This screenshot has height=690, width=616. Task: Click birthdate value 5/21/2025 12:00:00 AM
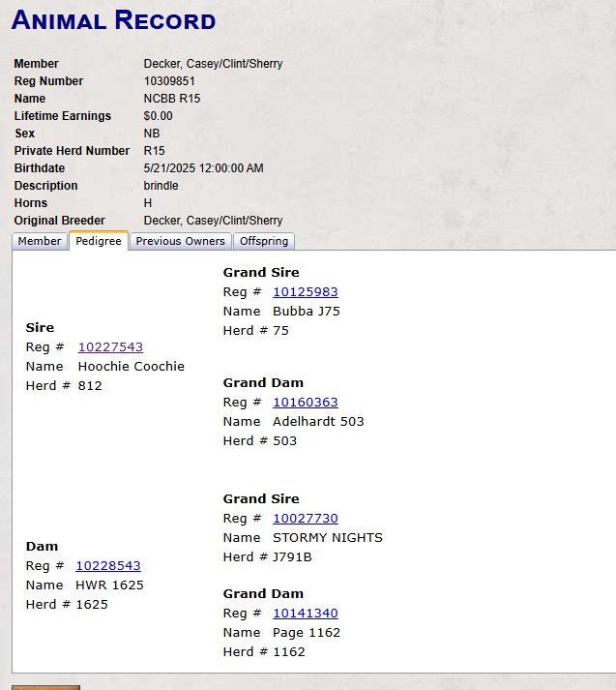click(204, 168)
